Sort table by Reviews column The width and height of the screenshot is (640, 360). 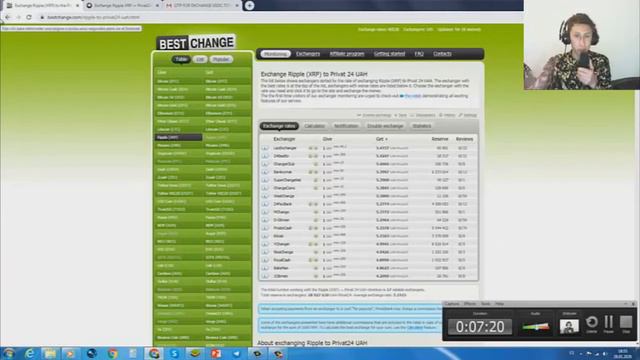pos(464,139)
